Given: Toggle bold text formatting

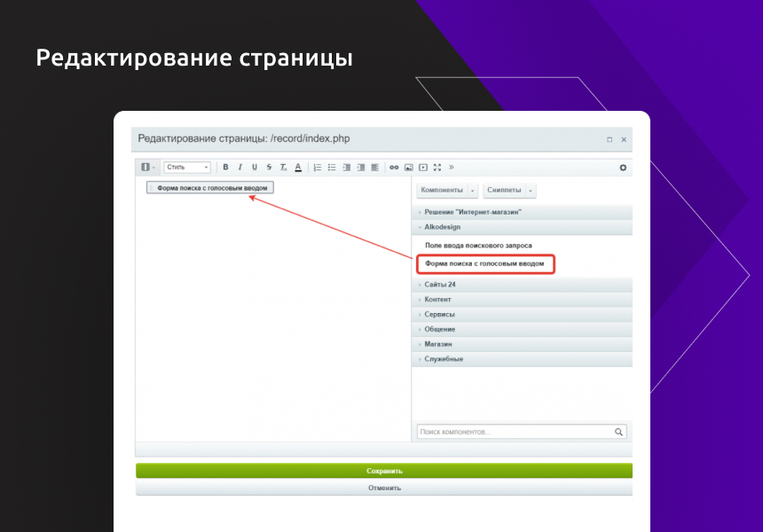Looking at the screenshot, I should pyautogui.click(x=225, y=167).
